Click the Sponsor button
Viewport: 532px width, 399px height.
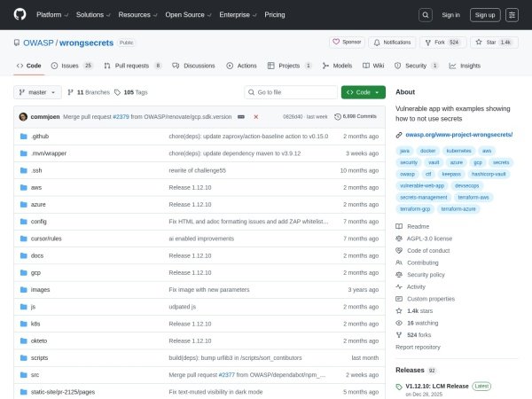[347, 42]
